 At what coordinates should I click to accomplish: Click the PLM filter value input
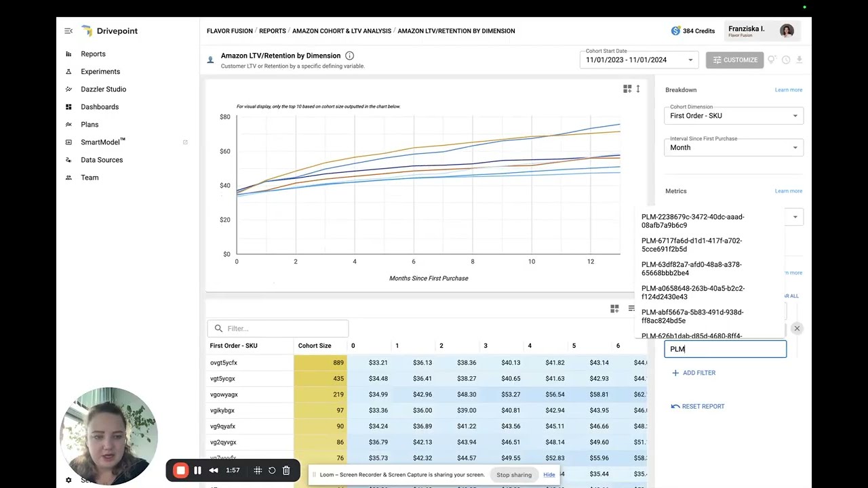point(725,349)
